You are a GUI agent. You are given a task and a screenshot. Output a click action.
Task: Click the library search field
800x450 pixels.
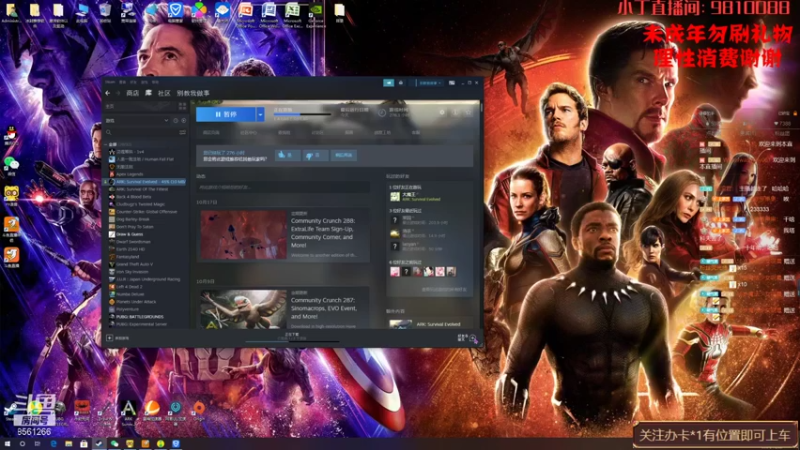pyautogui.click(x=141, y=132)
